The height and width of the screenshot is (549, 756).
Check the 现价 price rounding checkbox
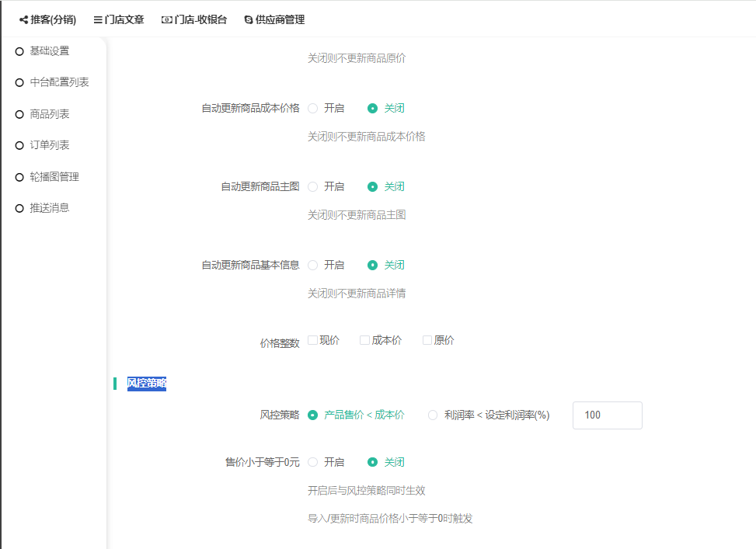[312, 340]
